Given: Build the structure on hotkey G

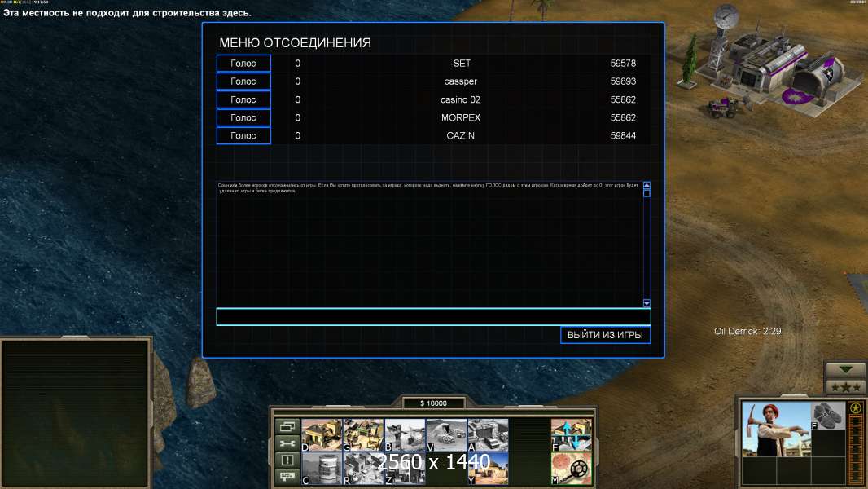Looking at the screenshot, I should [x=363, y=435].
